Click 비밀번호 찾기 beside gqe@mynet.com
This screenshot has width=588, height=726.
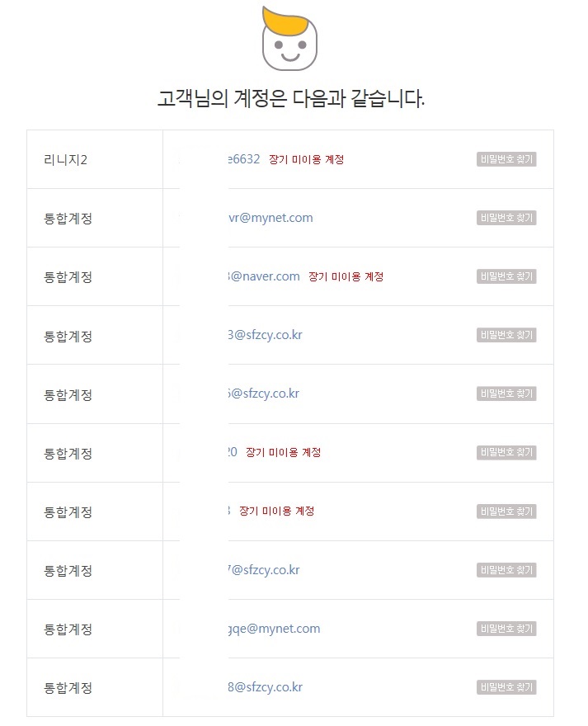pos(506,629)
